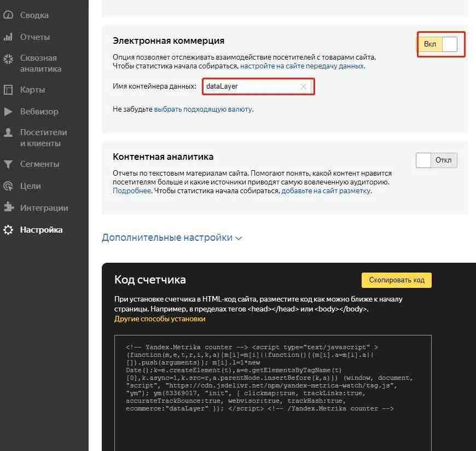Copy counter code with Скопировать код
This screenshot has width=476, height=451.
point(397,280)
